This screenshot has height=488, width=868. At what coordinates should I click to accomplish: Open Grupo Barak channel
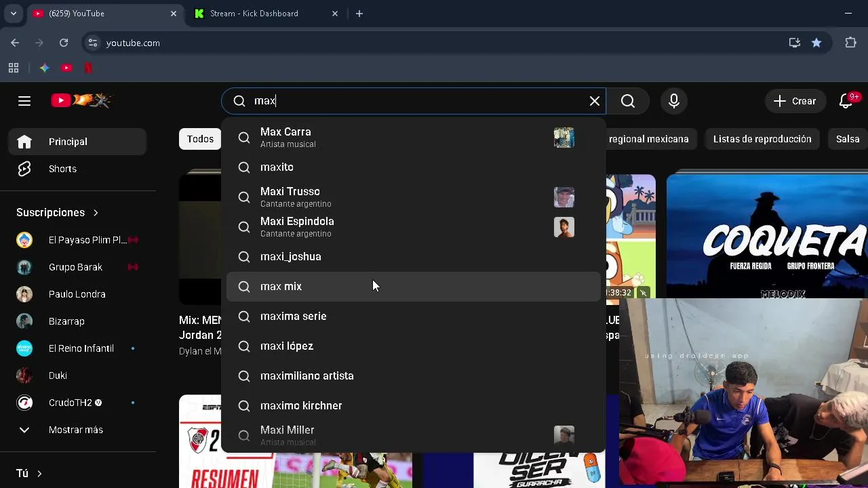point(77,267)
